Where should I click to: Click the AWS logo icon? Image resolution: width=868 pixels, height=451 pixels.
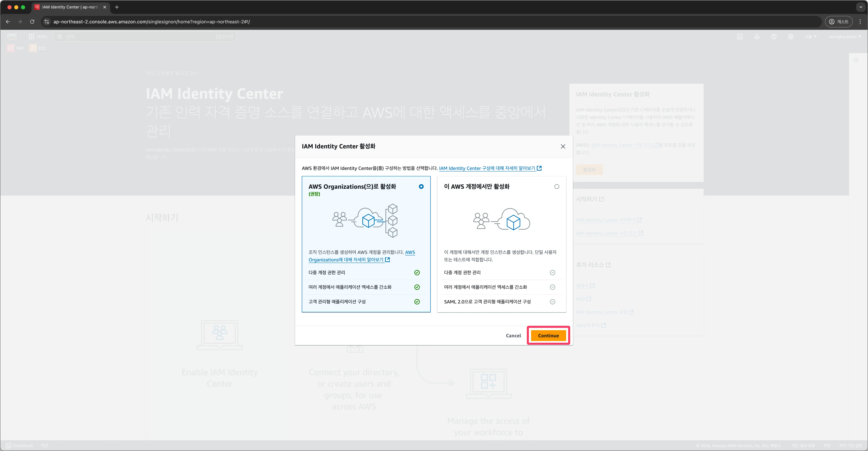tap(12, 36)
